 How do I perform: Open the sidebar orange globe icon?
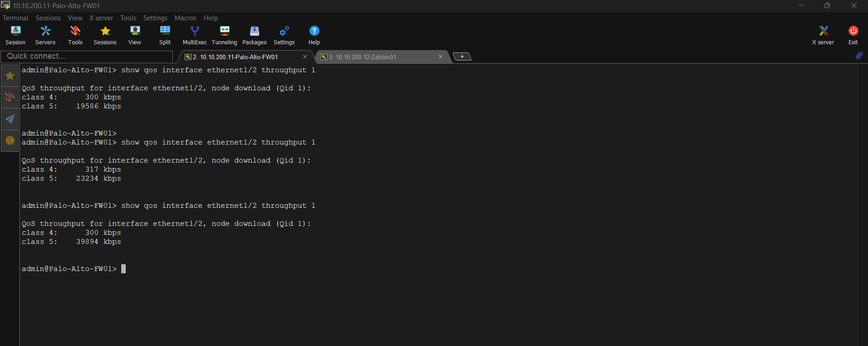(x=10, y=140)
